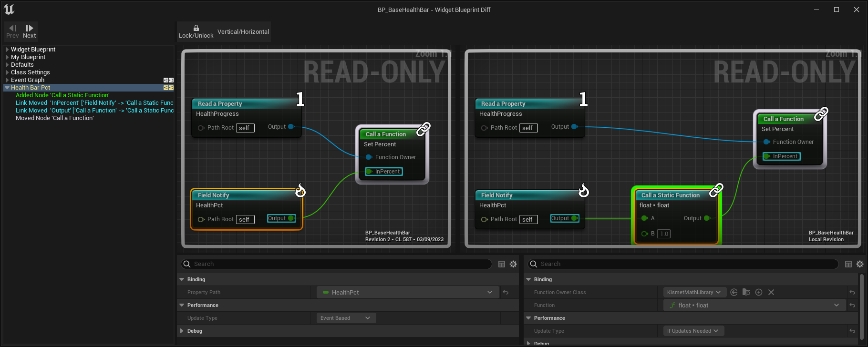Click the create new class plus icon

click(x=759, y=293)
